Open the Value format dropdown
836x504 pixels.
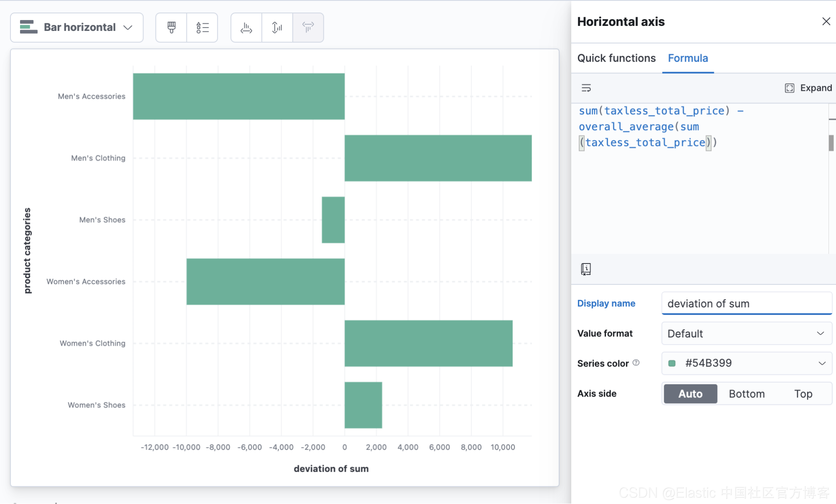747,333
